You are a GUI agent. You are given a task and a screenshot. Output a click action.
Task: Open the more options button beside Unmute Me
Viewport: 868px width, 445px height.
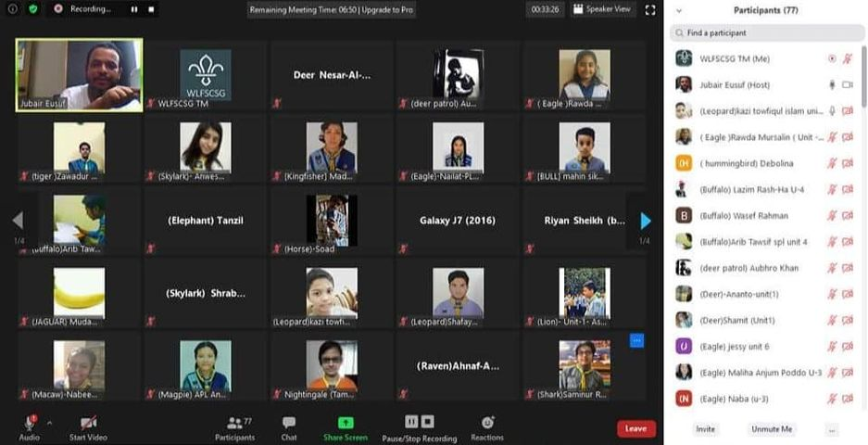coord(832,429)
